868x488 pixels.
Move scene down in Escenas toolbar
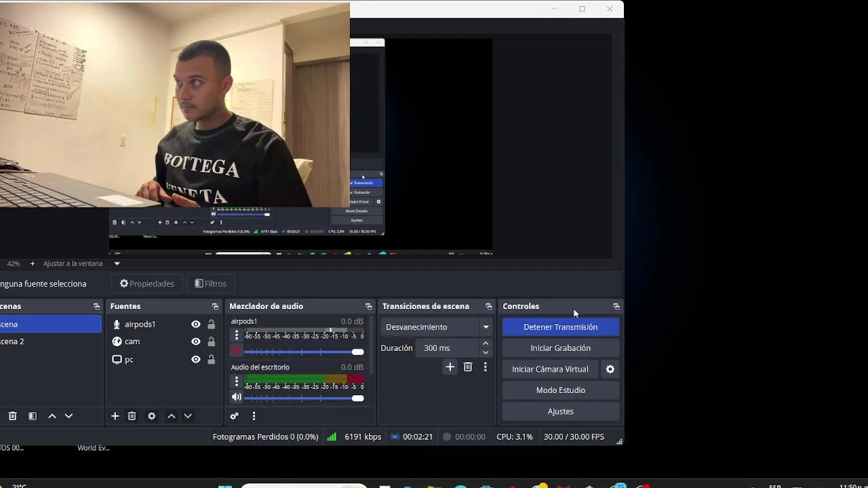pyautogui.click(x=68, y=416)
